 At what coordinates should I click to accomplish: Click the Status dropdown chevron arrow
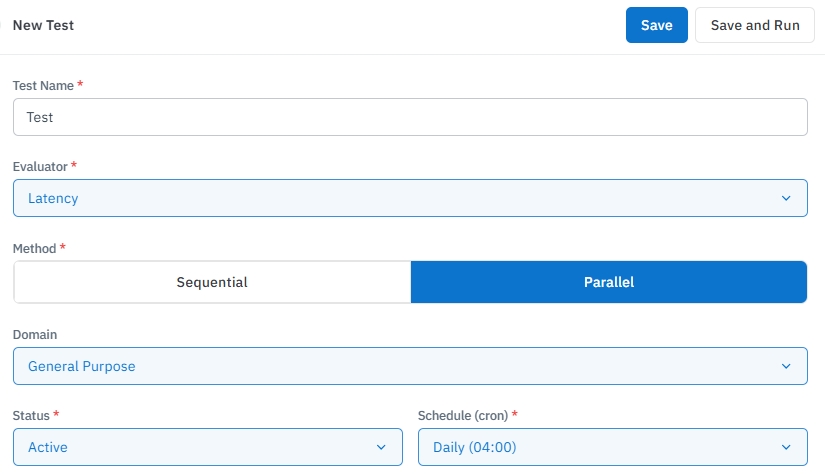(x=381, y=447)
